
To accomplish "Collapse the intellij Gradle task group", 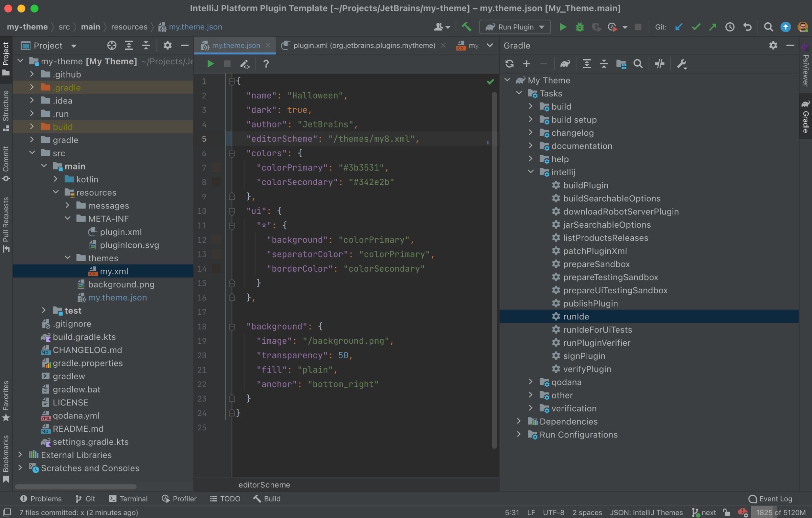I will [531, 172].
